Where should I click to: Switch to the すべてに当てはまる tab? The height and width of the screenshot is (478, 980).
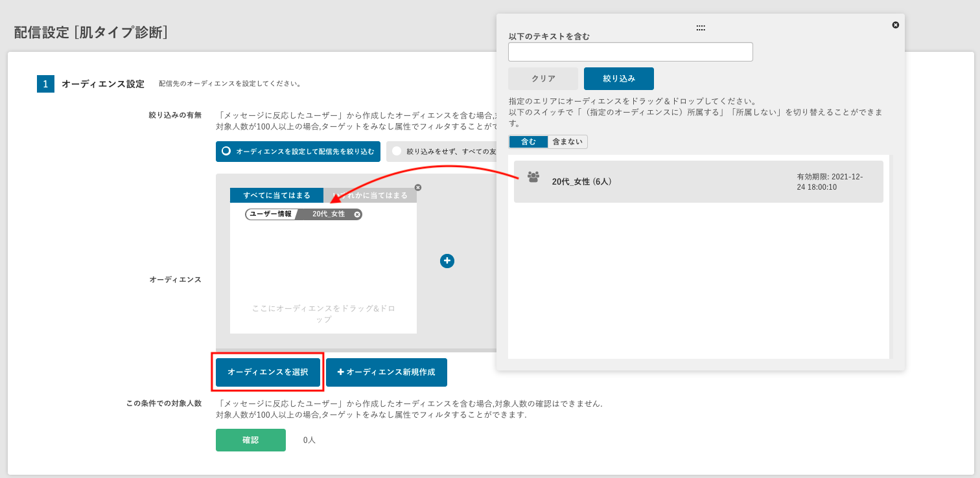[x=277, y=196]
